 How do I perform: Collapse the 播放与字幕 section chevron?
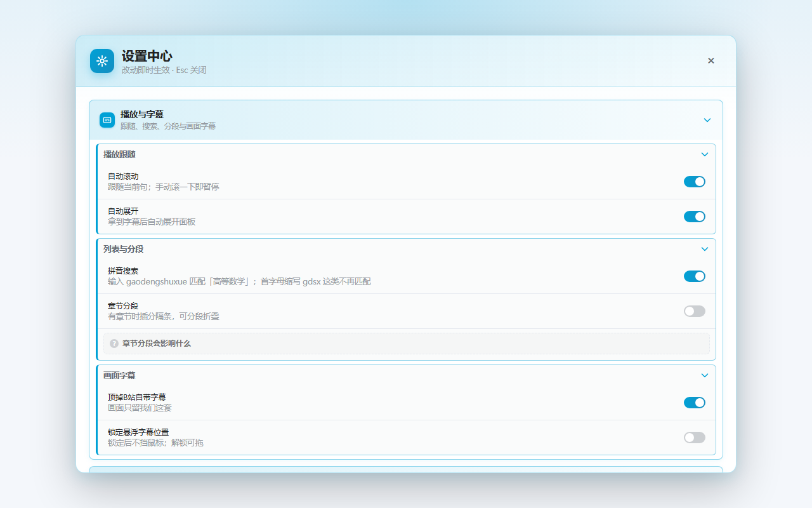tap(707, 120)
